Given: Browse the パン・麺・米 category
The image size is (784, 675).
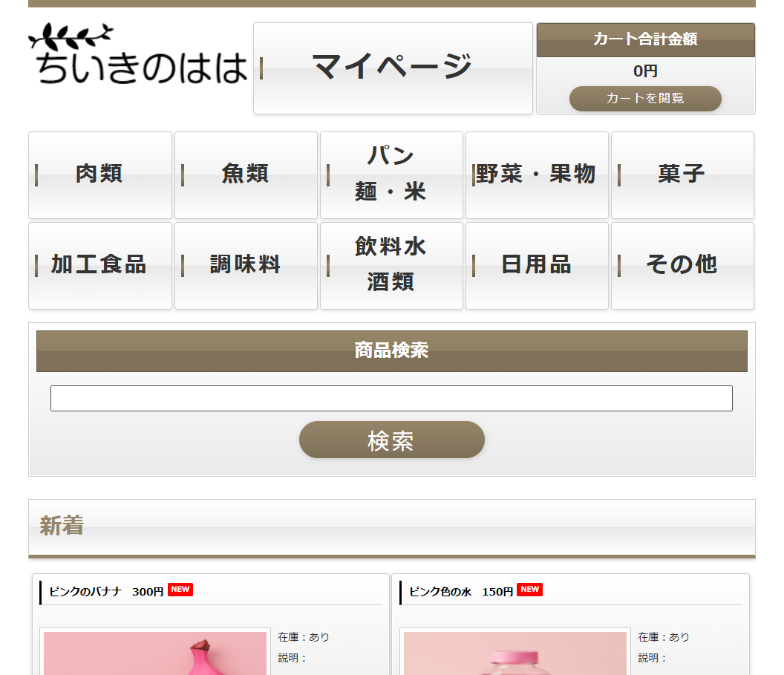Looking at the screenshot, I should [391, 175].
